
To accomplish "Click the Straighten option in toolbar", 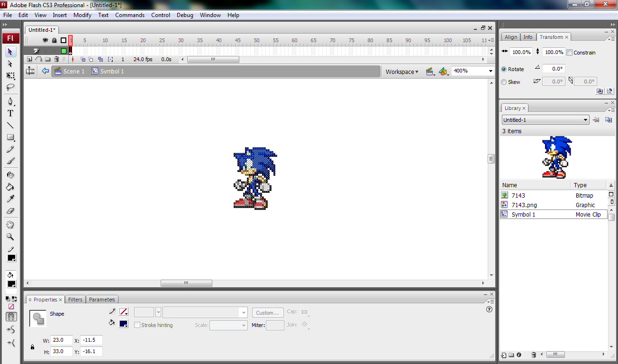I will point(11,343).
